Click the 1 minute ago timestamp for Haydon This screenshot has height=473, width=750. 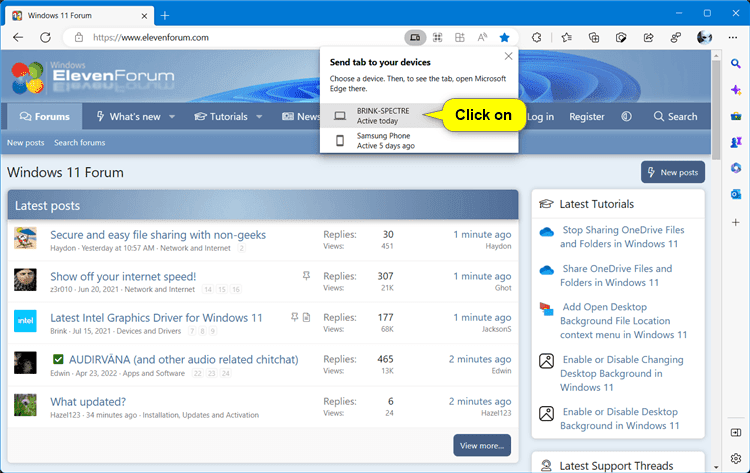pos(482,234)
